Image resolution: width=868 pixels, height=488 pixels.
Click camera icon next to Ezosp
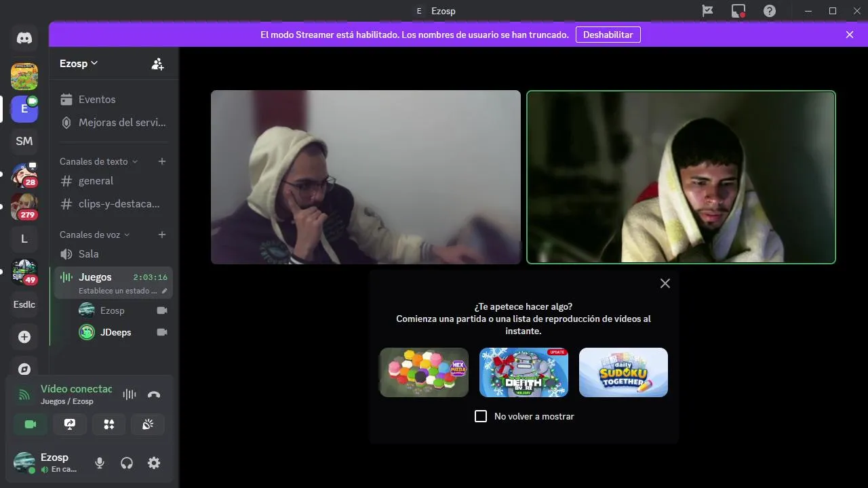tap(162, 310)
